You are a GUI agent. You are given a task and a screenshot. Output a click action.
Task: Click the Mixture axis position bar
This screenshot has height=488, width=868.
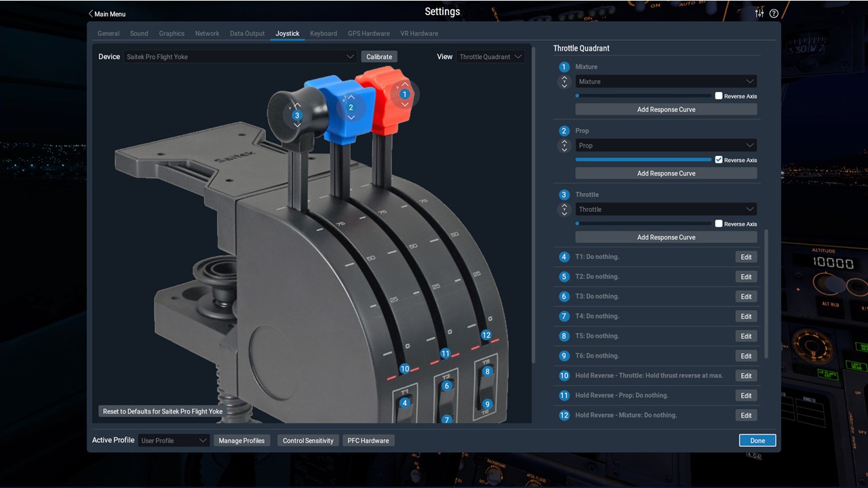pos(644,96)
